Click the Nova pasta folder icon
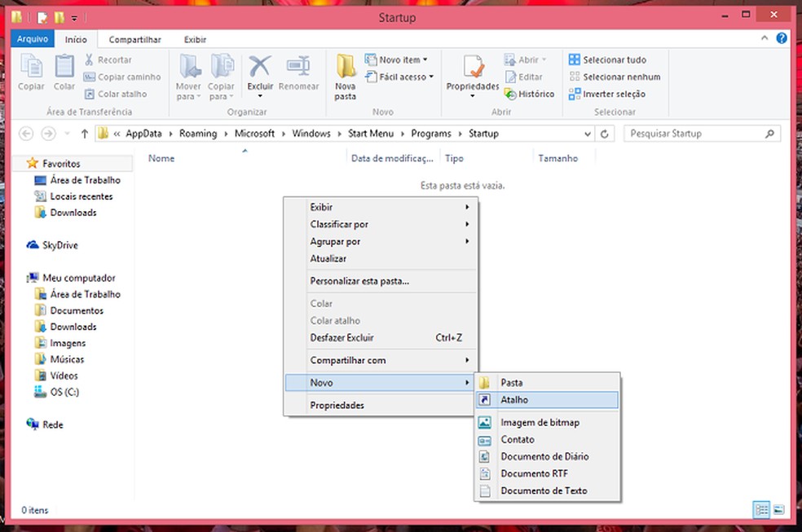The height and width of the screenshot is (532, 802). click(x=346, y=67)
